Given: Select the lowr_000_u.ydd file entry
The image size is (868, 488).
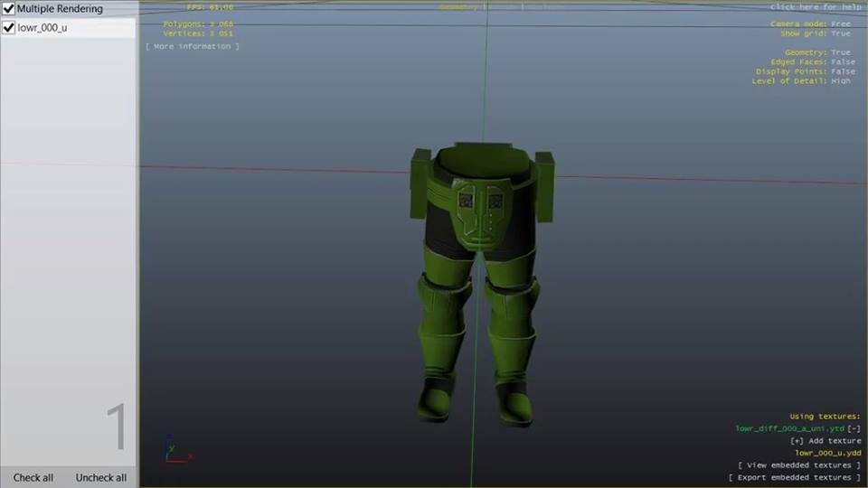Looking at the screenshot, I should click(x=827, y=453).
